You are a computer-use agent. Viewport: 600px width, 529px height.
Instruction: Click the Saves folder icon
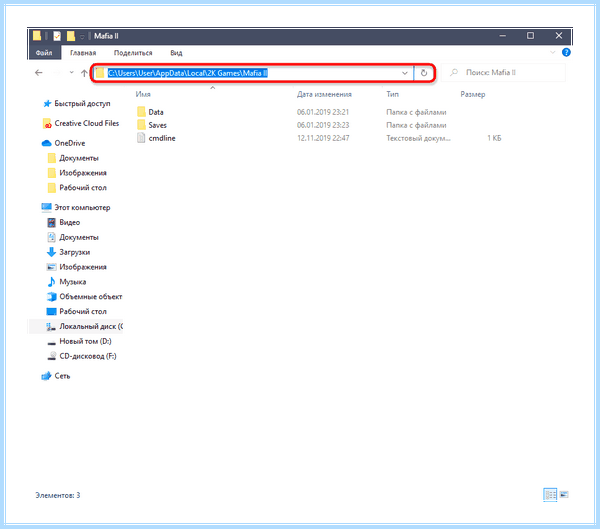[x=141, y=125]
